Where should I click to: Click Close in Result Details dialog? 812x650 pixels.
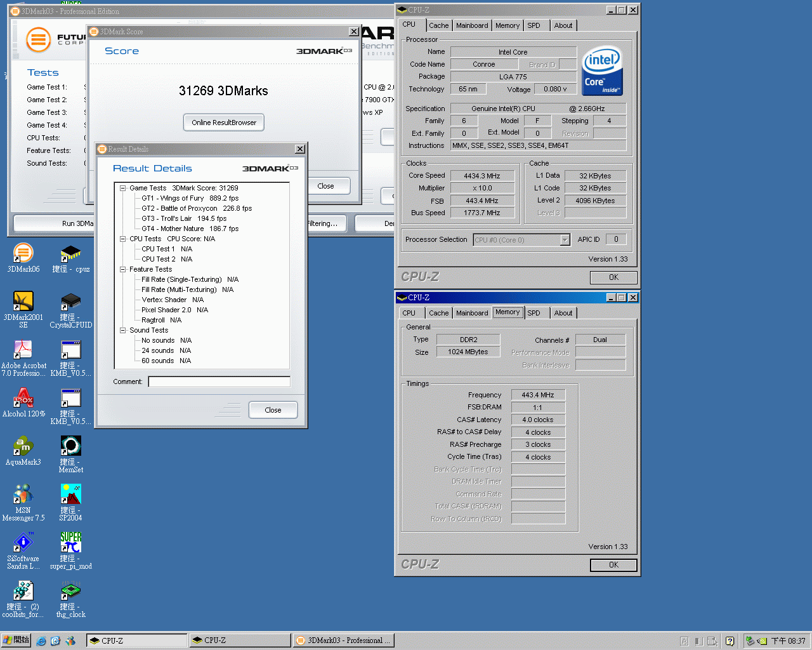coord(273,410)
